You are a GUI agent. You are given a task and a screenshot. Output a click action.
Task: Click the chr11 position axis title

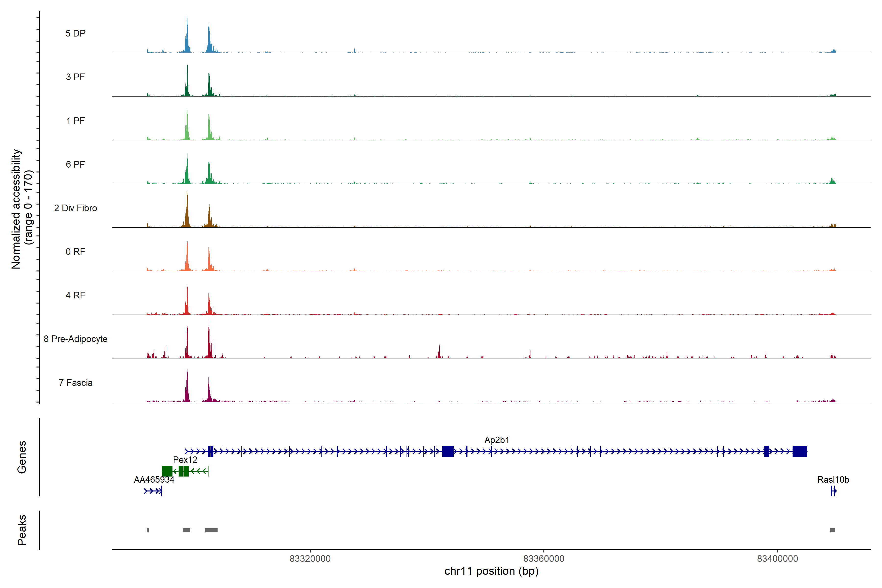coord(491,571)
